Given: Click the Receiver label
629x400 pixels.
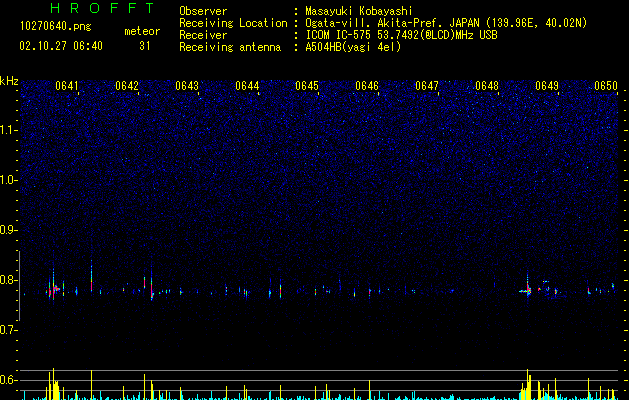Looking at the screenshot, I should [203, 35].
